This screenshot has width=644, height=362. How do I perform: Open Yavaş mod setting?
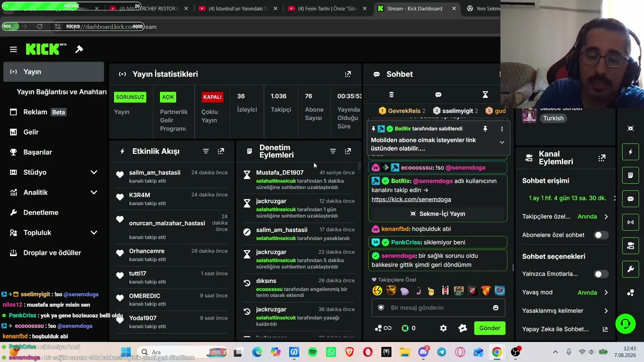tap(565, 293)
